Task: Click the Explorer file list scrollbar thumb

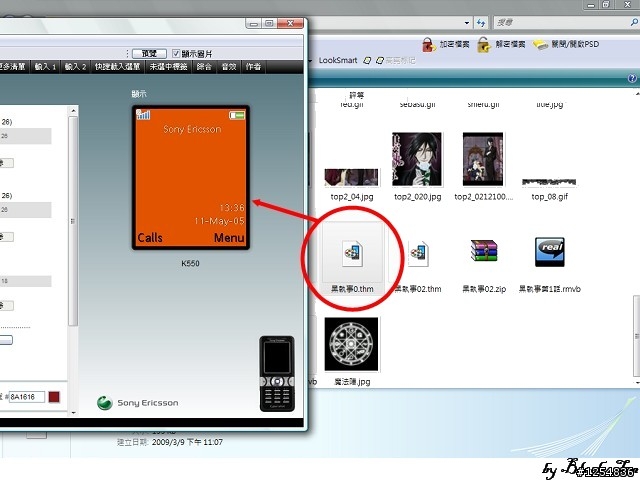Action: pos(637,336)
